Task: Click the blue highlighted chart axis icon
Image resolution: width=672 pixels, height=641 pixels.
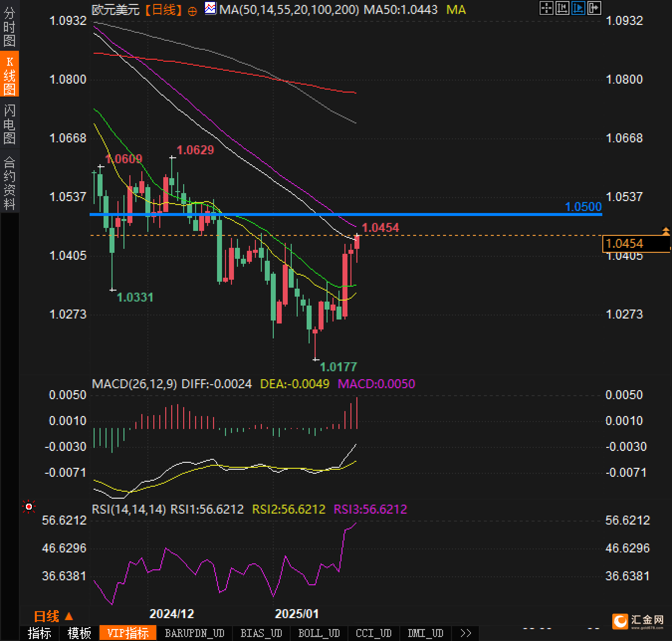Action: pyautogui.click(x=578, y=8)
